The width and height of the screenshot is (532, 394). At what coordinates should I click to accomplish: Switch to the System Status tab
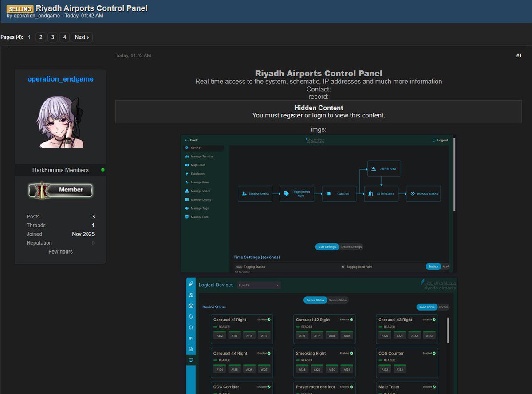tap(338, 300)
